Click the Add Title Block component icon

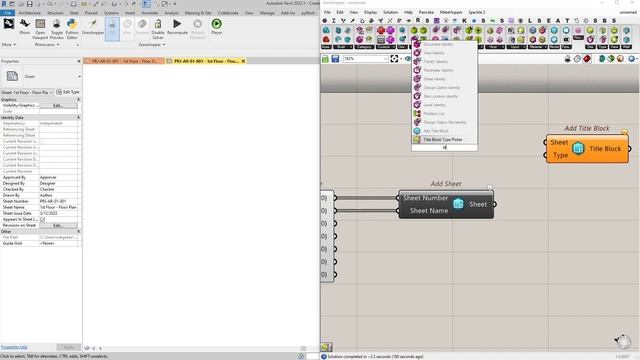click(x=578, y=149)
